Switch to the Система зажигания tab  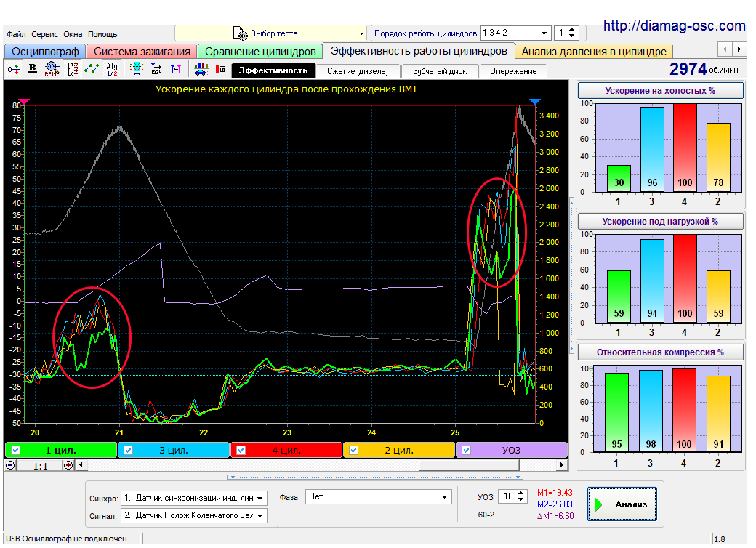click(142, 51)
